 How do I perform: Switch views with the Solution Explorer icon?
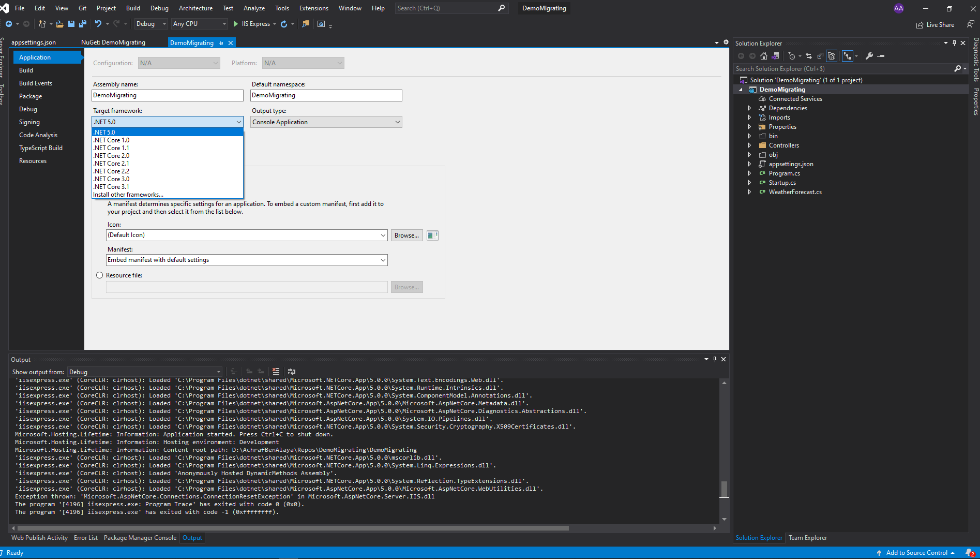775,56
